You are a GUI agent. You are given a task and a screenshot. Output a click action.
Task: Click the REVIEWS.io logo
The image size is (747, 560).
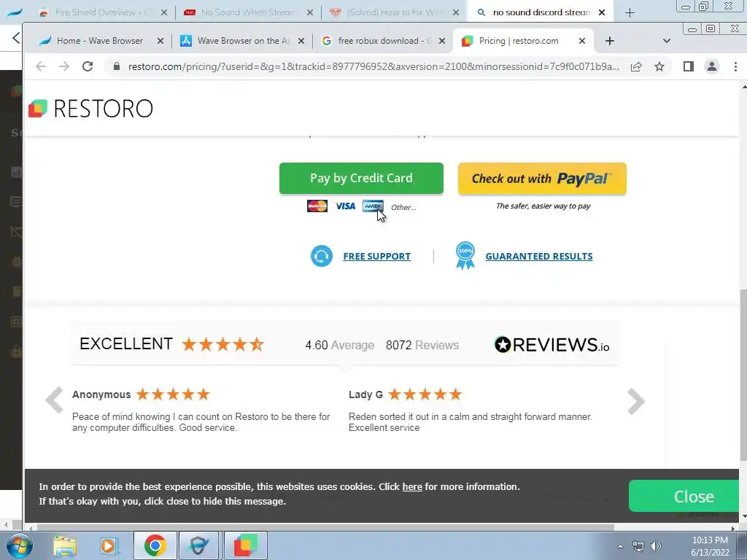[551, 345]
